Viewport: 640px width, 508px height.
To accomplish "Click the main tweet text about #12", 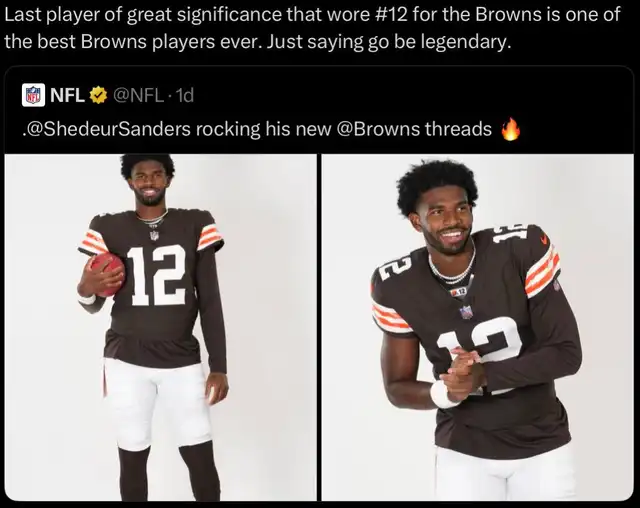I will point(312,28).
